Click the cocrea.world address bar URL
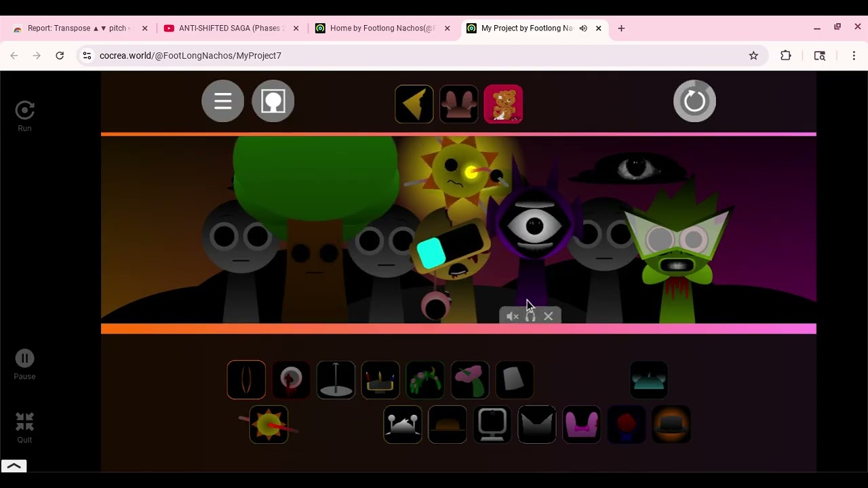The image size is (868, 488). pyautogui.click(x=191, y=56)
